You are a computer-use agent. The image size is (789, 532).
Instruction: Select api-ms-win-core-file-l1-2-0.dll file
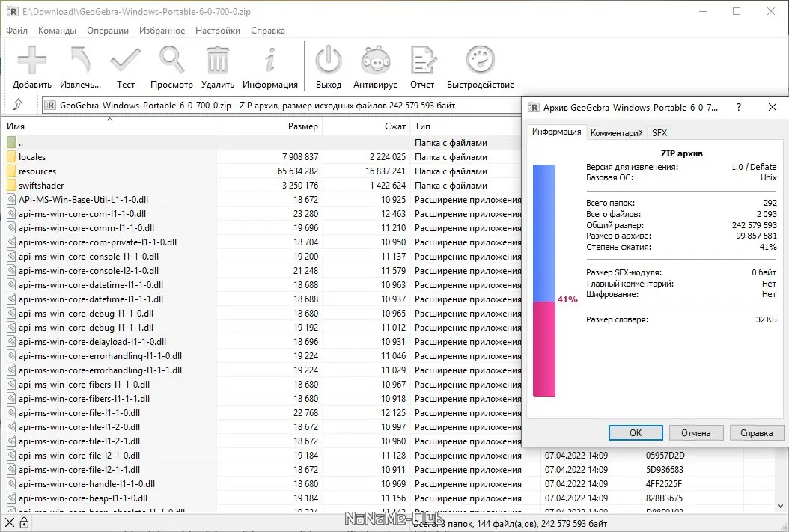(x=79, y=427)
